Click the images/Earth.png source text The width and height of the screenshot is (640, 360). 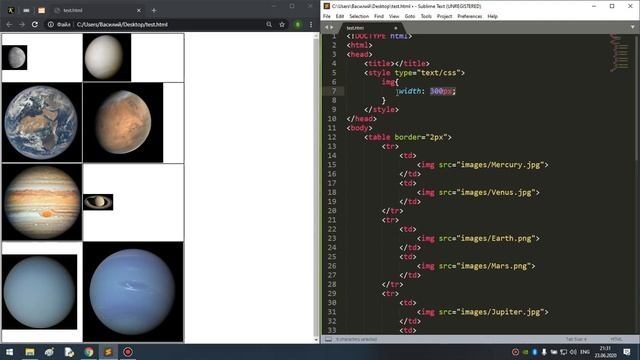coord(496,238)
